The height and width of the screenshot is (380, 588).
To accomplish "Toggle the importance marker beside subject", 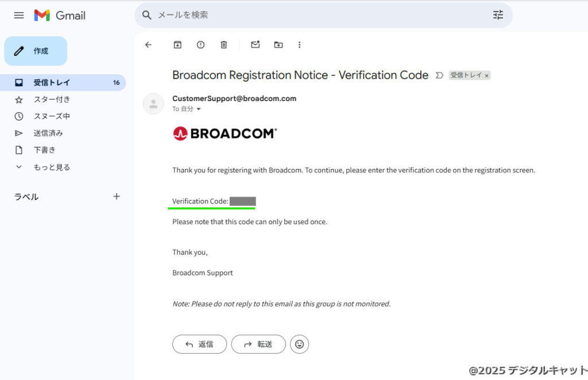I will pos(440,75).
